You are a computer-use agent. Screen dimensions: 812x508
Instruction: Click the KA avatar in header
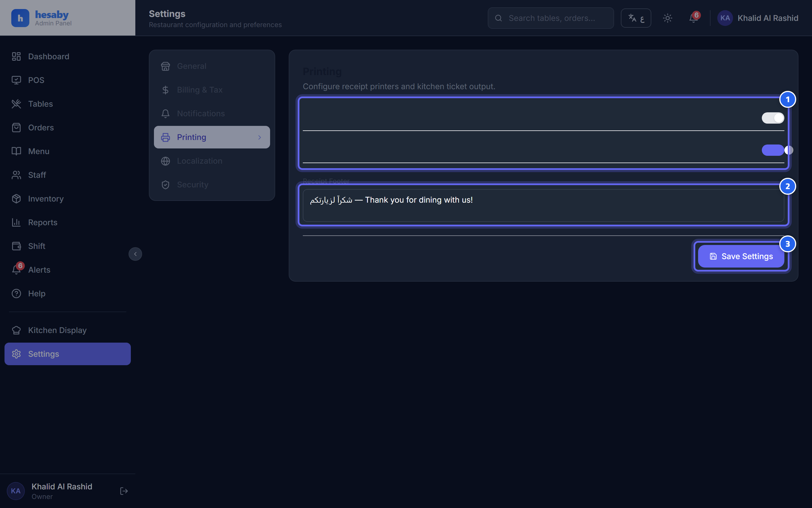(725, 18)
